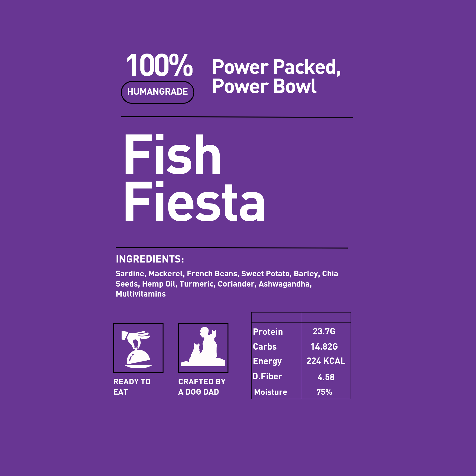Click the dog dad silhouette icon
The height and width of the screenshot is (476, 476).
(x=203, y=348)
